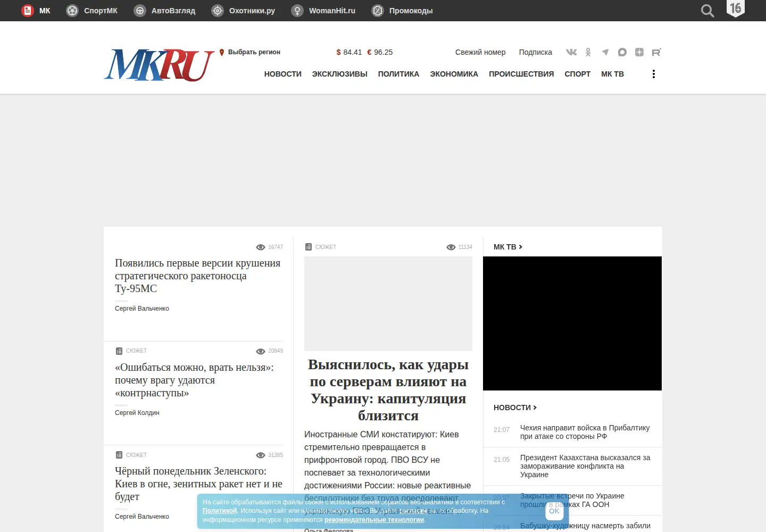This screenshot has height=532, width=766.
Task: Open the Подписка subscription link
Action: point(536,52)
